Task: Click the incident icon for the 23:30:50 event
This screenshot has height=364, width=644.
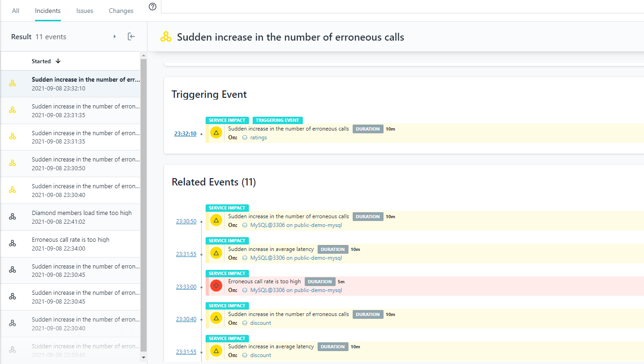Action: [x=12, y=163]
